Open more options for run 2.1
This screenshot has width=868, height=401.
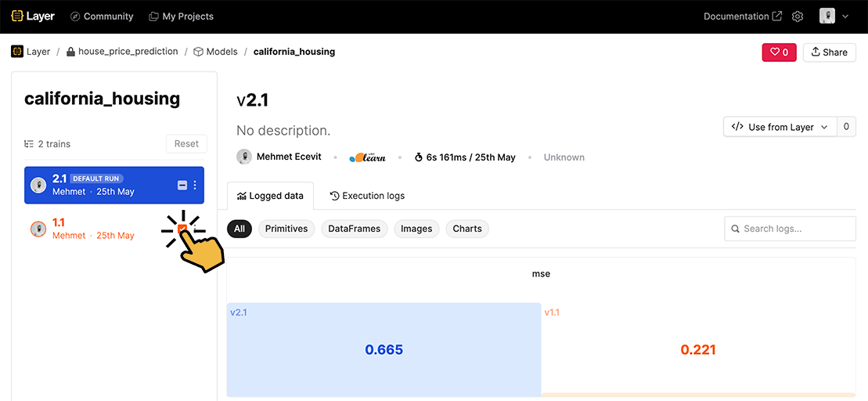coord(195,185)
